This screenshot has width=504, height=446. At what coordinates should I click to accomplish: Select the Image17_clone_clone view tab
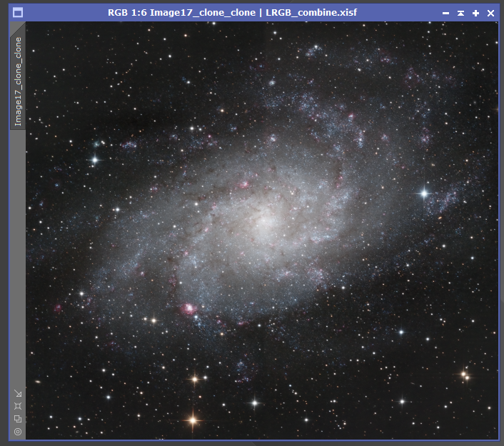(18, 81)
